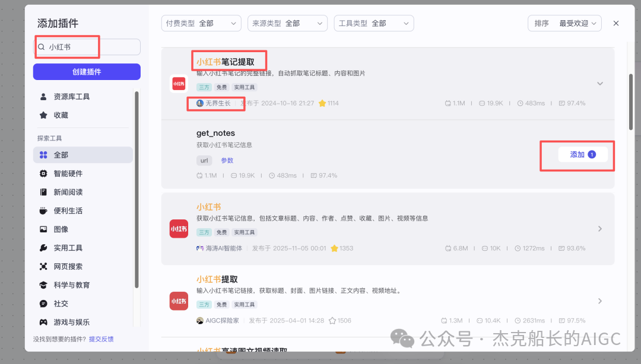Click the 图像 picture icon
Screen dimensions: 641x364
(43, 229)
